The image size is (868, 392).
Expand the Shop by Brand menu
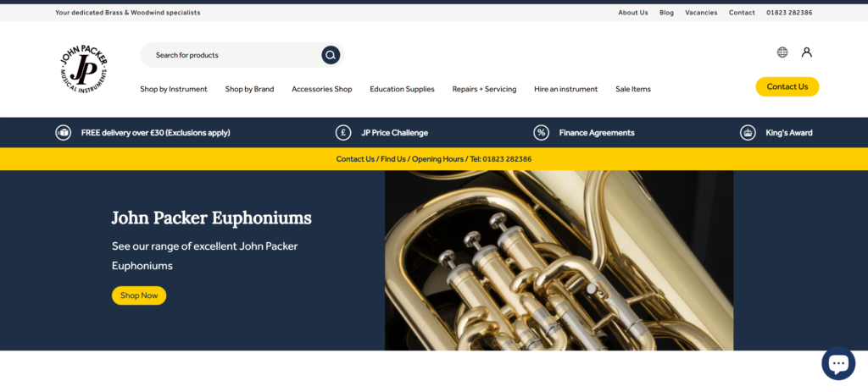(x=249, y=89)
